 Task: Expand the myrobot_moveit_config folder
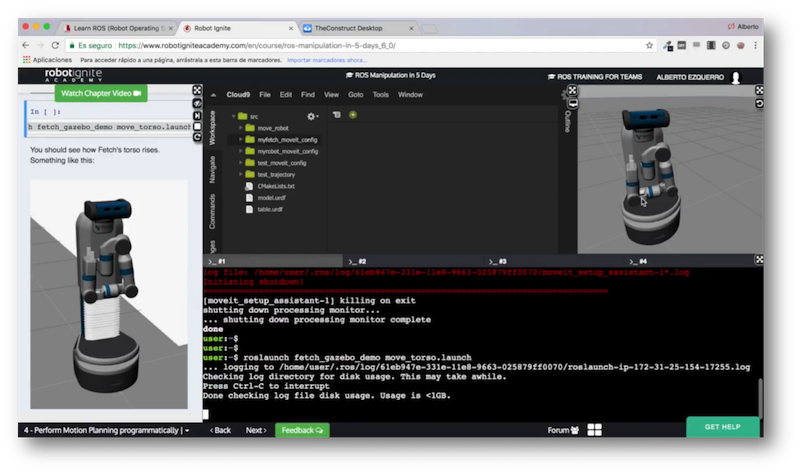tap(241, 152)
